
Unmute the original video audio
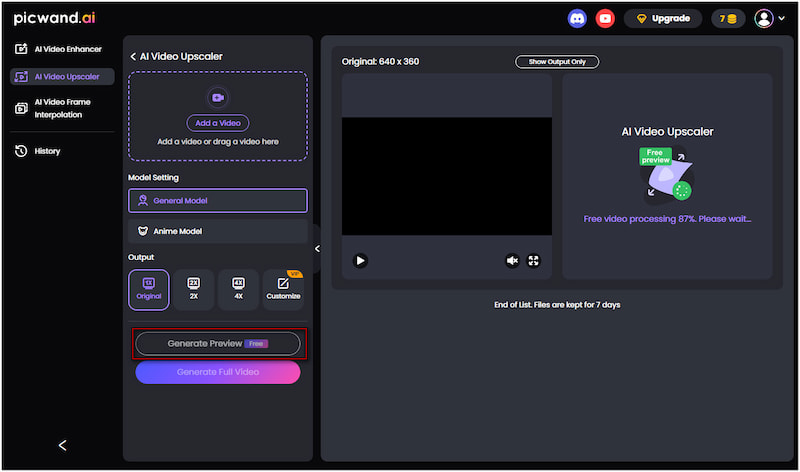[512, 261]
